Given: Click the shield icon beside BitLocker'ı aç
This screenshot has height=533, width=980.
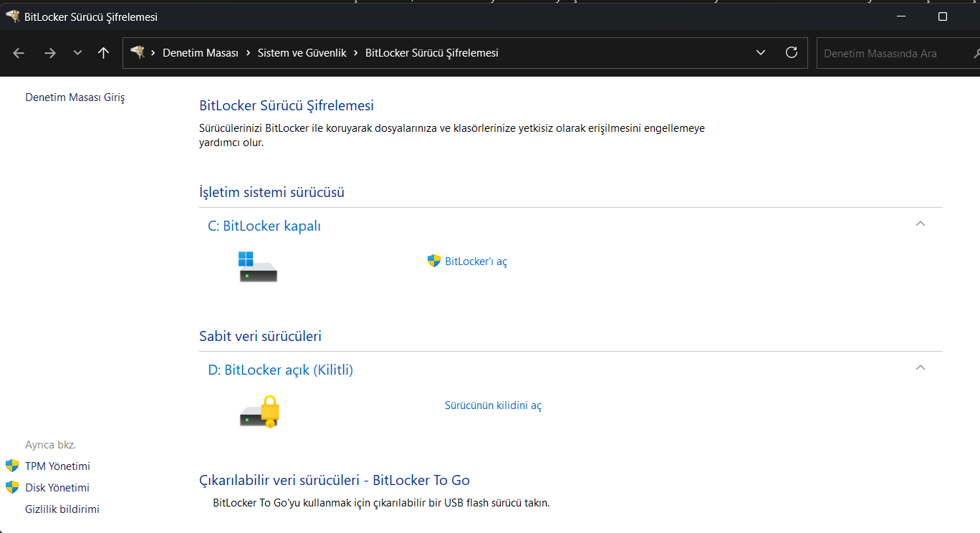Looking at the screenshot, I should [433, 261].
